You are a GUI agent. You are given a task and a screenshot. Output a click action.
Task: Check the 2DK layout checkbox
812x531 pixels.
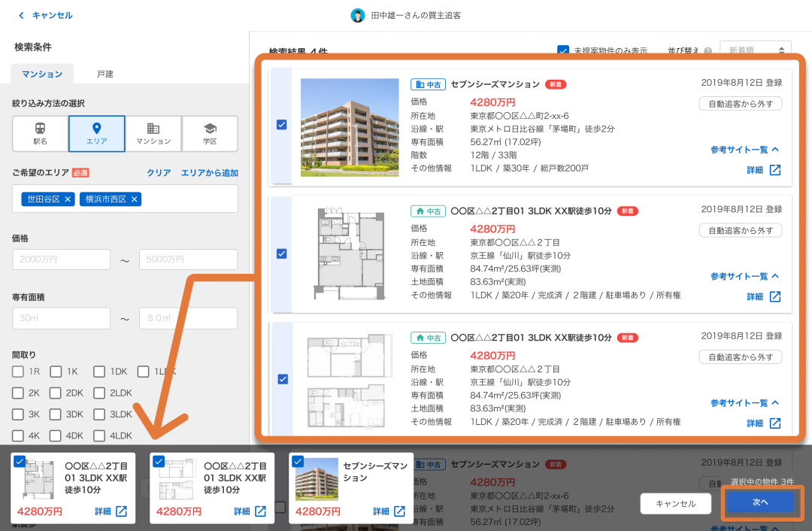[56, 393]
